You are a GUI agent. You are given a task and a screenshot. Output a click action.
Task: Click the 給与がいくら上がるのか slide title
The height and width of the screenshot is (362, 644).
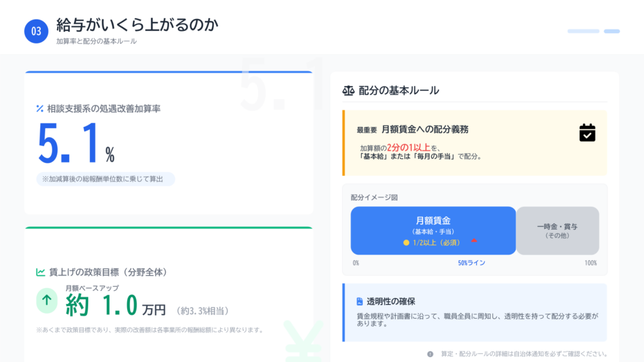(137, 25)
